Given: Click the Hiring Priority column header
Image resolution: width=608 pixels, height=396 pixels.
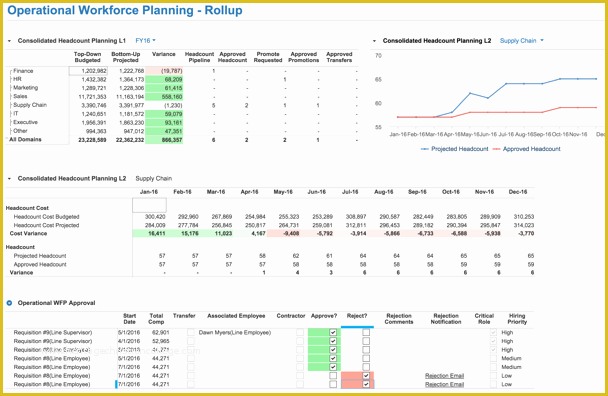Looking at the screenshot, I should click(x=517, y=319).
